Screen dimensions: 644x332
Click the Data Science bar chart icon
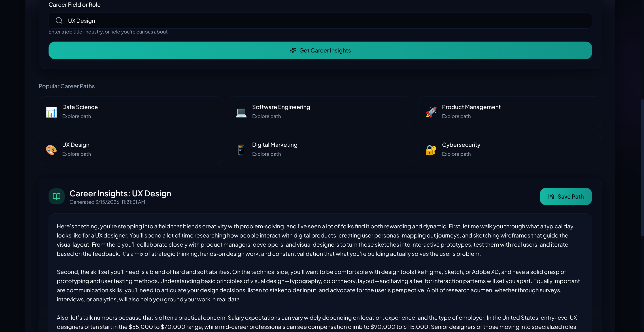pyautogui.click(x=51, y=112)
